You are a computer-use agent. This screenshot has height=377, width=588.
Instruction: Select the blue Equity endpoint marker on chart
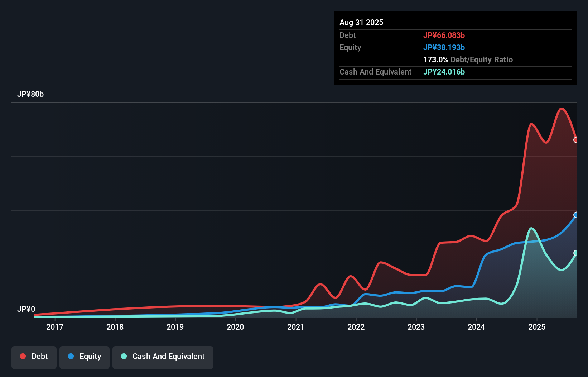(x=576, y=215)
